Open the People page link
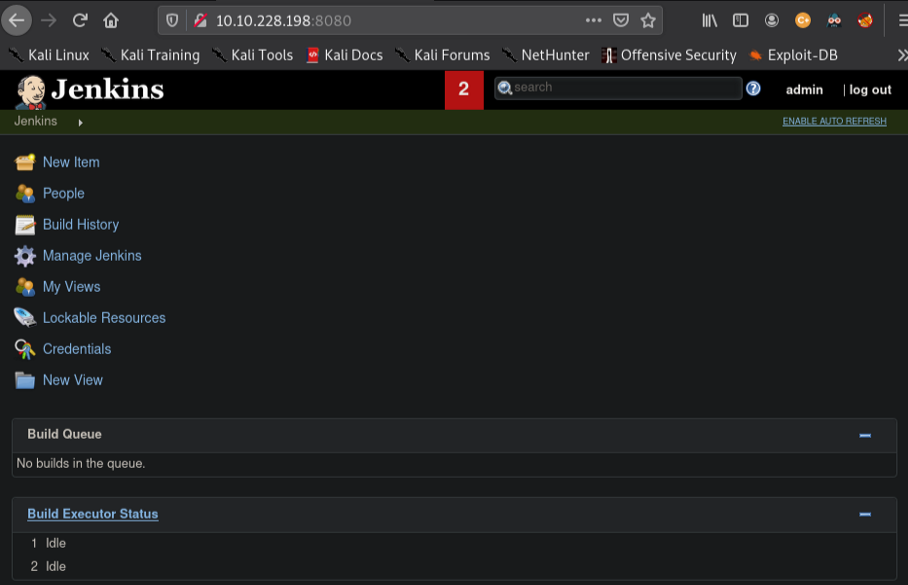The width and height of the screenshot is (908, 585). (x=64, y=193)
